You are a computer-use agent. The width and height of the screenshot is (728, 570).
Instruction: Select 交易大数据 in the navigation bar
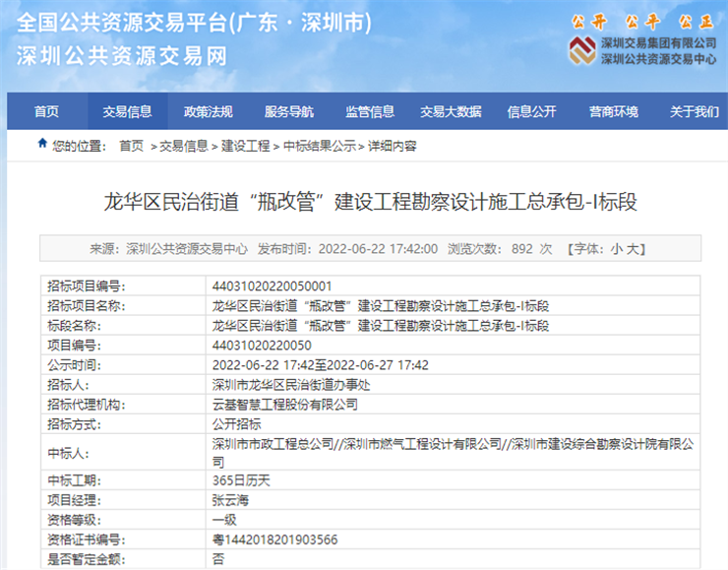451,112
